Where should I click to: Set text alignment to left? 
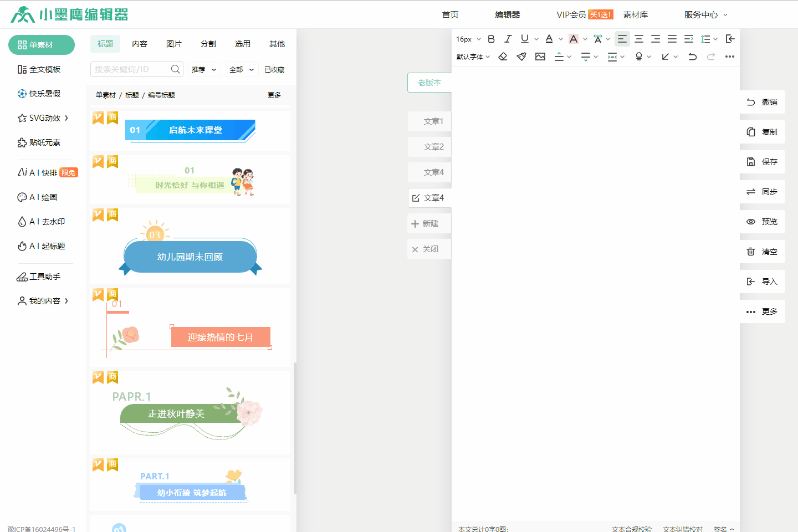coord(622,39)
